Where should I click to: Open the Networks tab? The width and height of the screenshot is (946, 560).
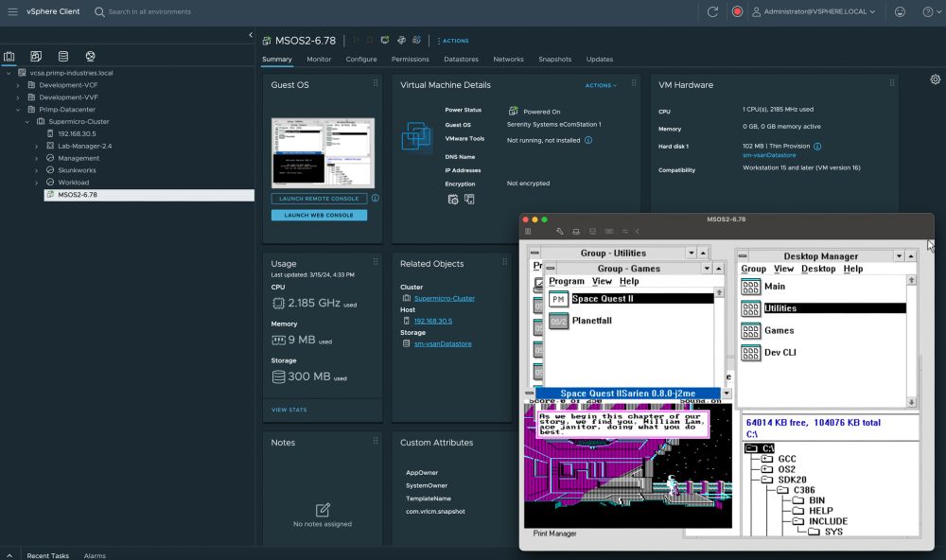[x=508, y=60]
